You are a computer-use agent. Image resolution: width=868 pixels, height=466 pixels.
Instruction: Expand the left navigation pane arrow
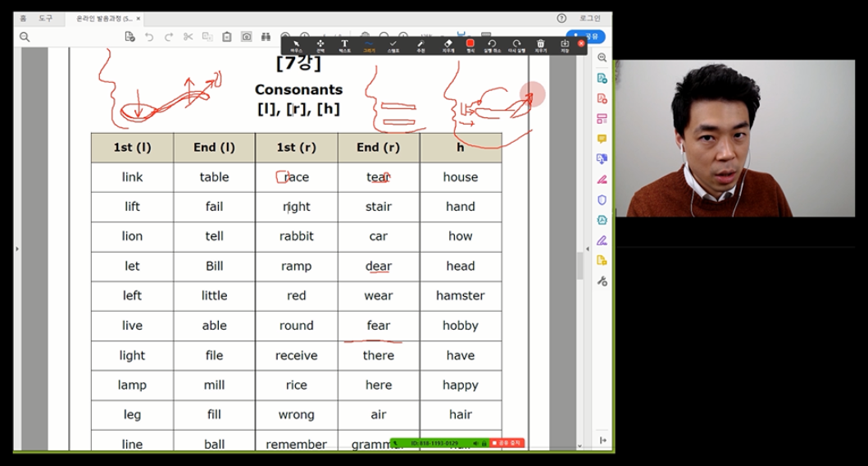pos(17,249)
